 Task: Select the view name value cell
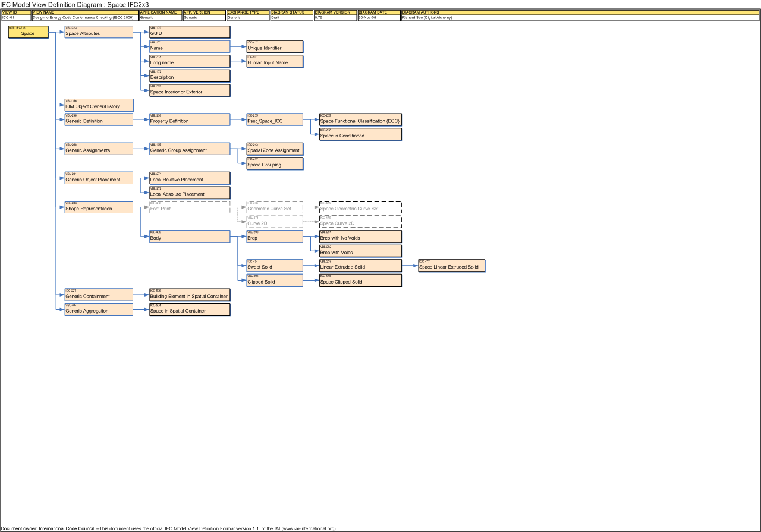point(84,18)
